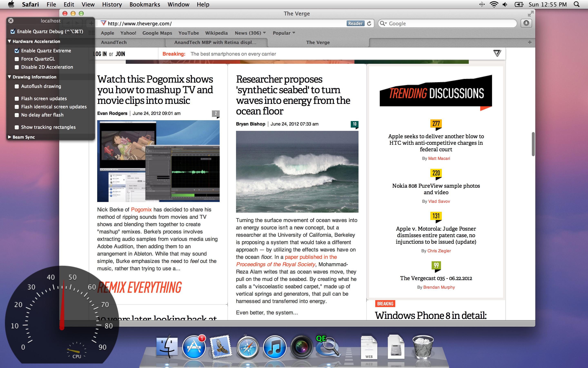
Task: Click Safari compass icon in Dock
Action: tap(248, 348)
